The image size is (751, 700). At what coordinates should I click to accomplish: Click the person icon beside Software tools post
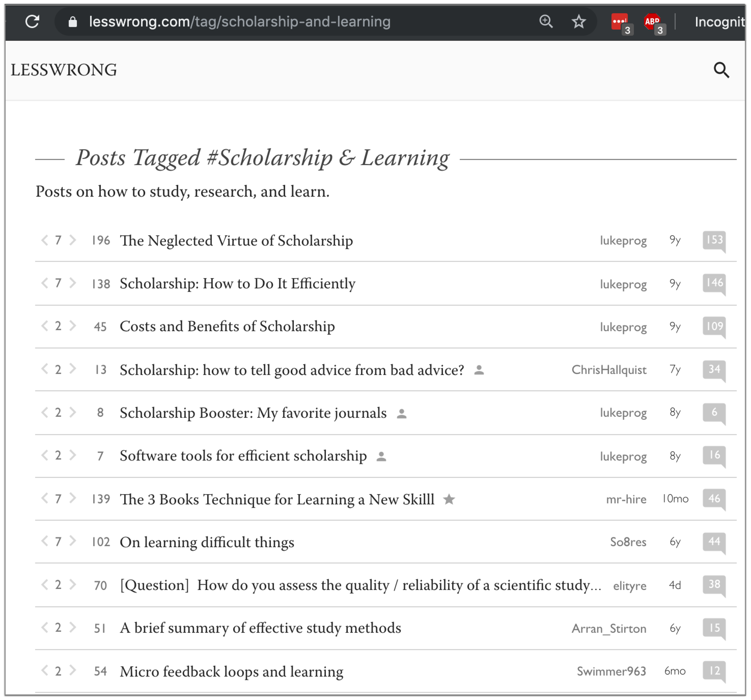(381, 456)
